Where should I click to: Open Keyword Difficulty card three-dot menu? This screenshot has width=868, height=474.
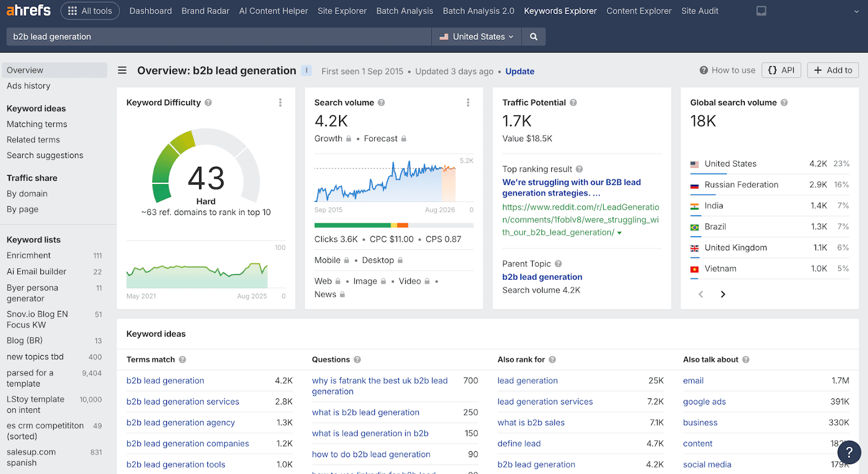point(280,103)
